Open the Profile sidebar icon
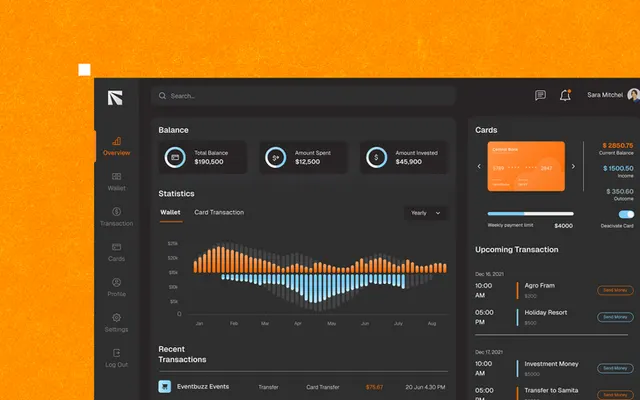Viewport: 640px width, 400px height. tap(116, 282)
